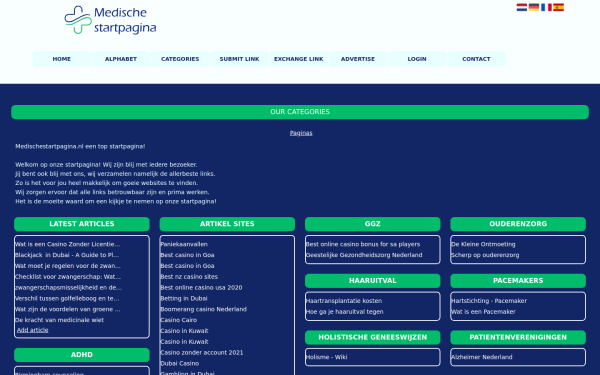Follow the Paginas link
This screenshot has height=375, width=600.
point(301,133)
